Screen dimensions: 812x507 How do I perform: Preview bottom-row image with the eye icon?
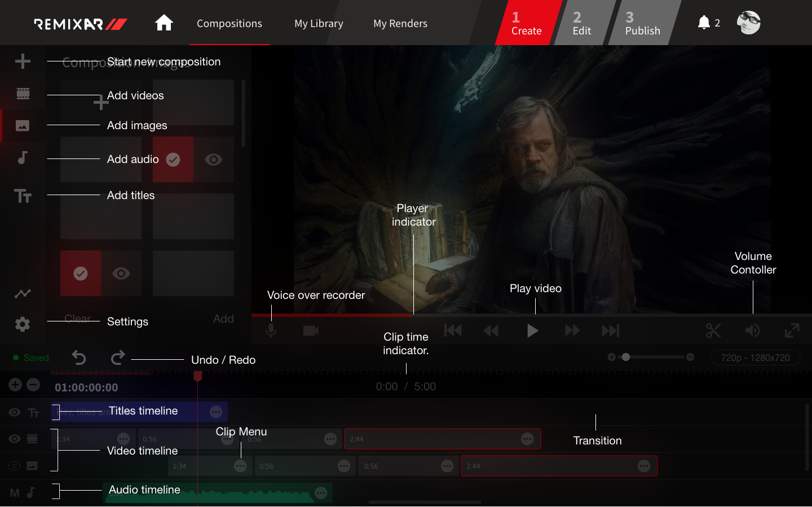[x=121, y=274]
